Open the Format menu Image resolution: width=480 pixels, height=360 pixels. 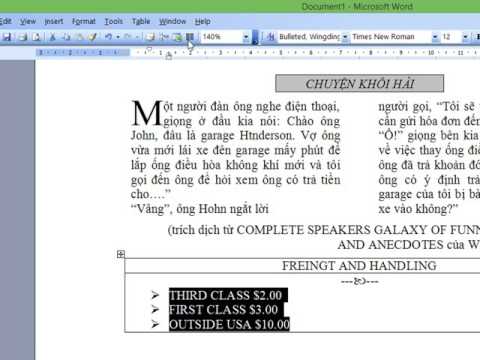[84, 21]
